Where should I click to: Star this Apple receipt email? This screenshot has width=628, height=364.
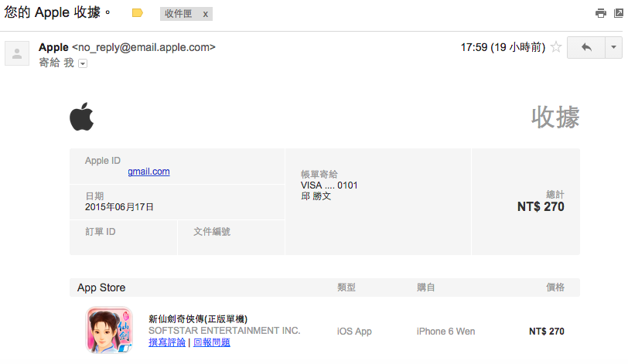click(555, 47)
